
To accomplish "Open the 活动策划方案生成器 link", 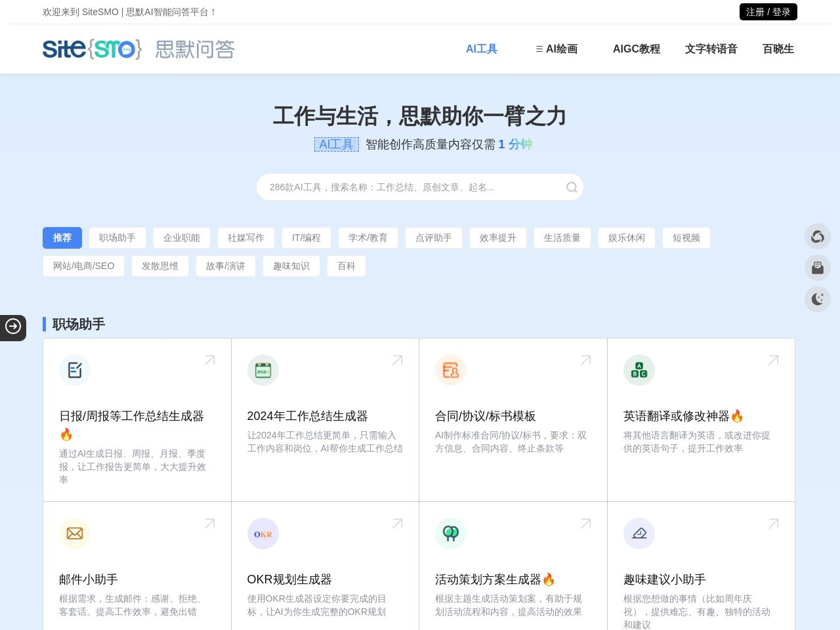I will (x=488, y=579).
